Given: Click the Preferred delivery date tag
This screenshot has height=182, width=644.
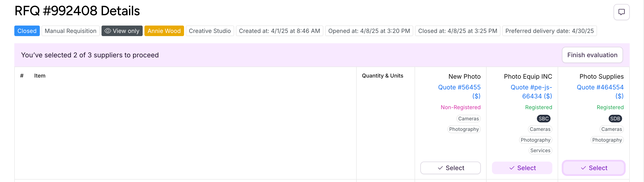Looking at the screenshot, I should pyautogui.click(x=549, y=31).
